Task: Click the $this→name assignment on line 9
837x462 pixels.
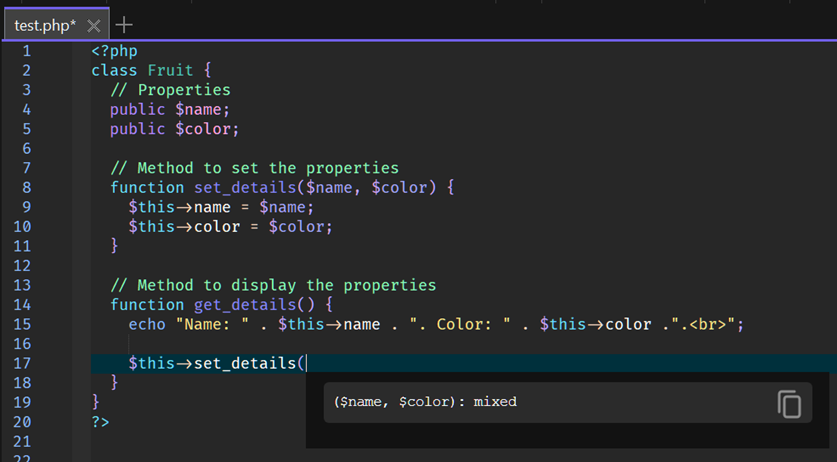Action: pyautogui.click(x=221, y=207)
